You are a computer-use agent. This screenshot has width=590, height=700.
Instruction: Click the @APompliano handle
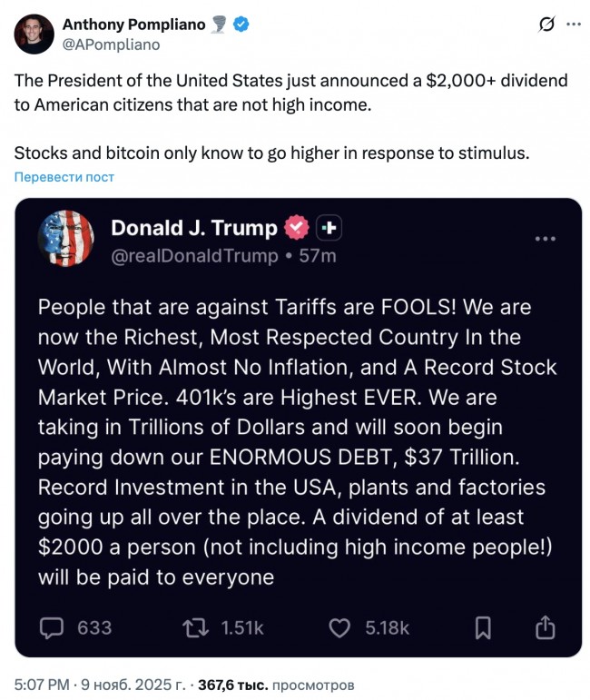(x=110, y=44)
